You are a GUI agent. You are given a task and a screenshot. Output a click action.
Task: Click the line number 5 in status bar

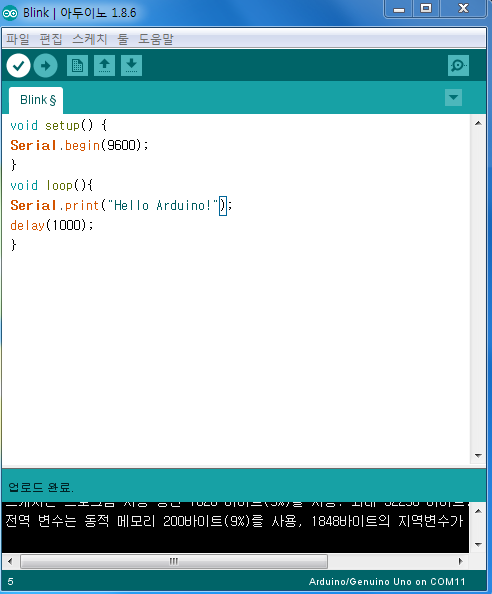10,582
